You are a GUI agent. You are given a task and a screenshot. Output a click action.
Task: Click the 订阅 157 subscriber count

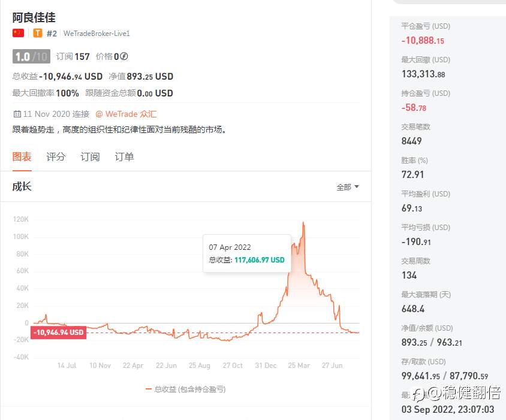click(x=73, y=56)
